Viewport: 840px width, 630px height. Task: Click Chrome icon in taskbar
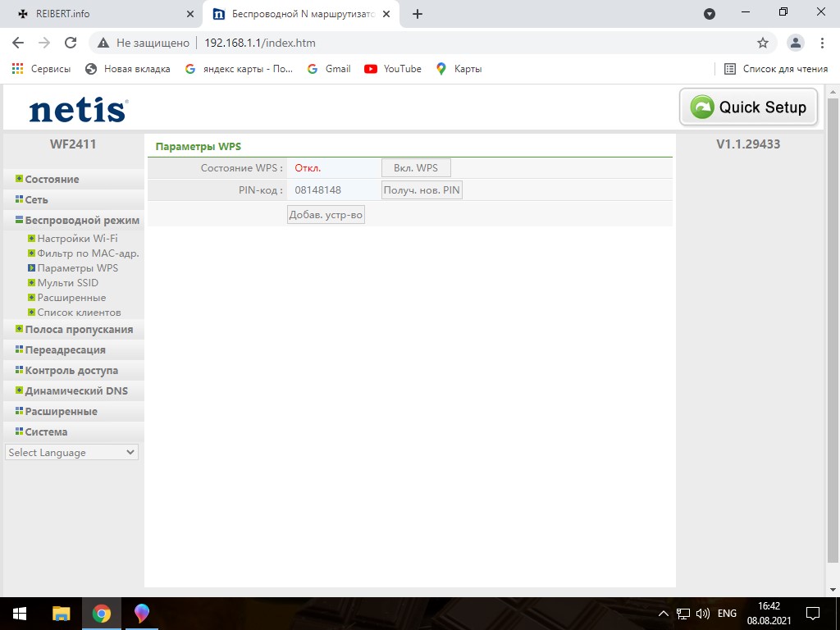[101, 614]
